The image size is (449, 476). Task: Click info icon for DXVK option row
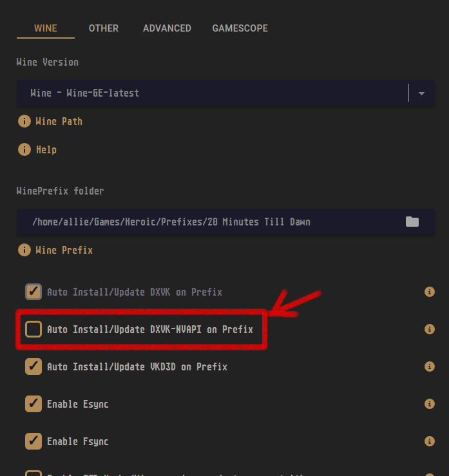point(430,292)
